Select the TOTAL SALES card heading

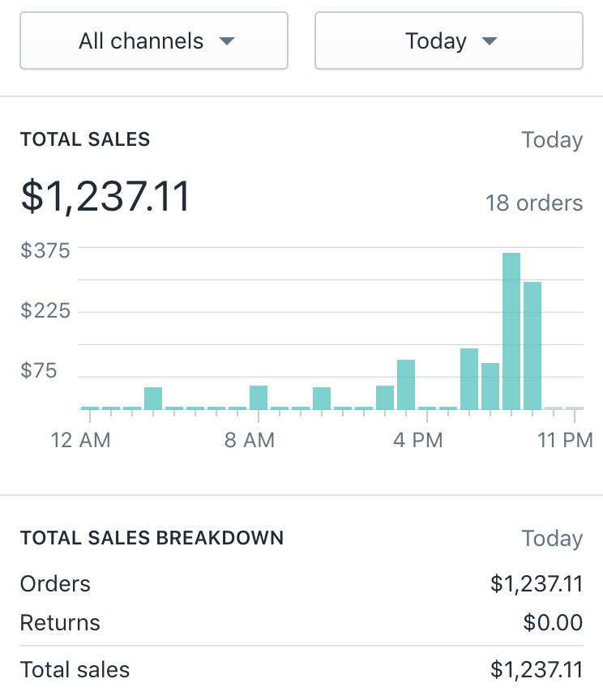pos(85,139)
